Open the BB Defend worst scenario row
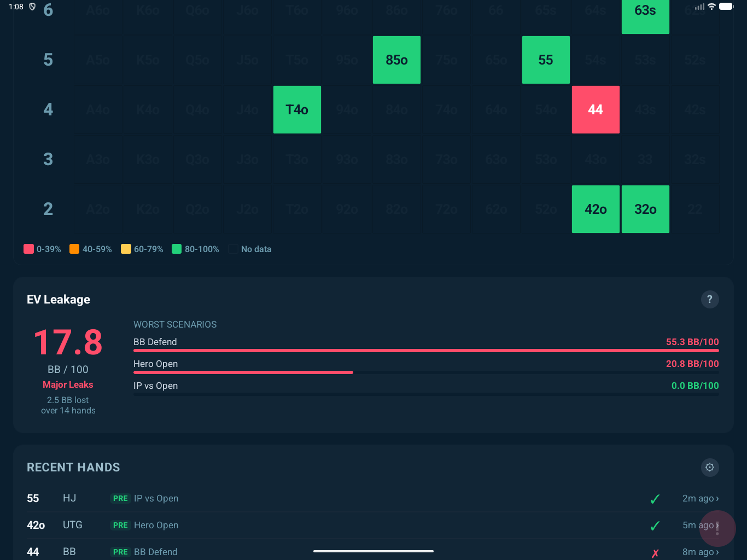The height and width of the screenshot is (560, 747). click(425, 342)
